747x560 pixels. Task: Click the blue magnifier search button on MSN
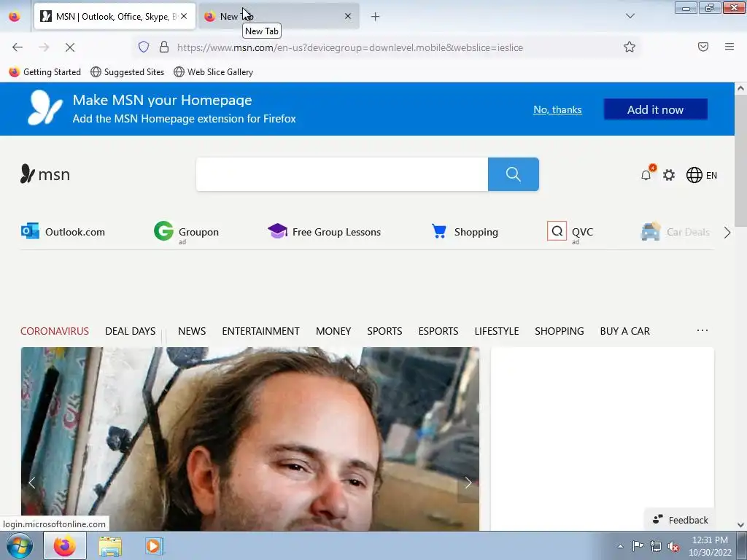tap(513, 174)
